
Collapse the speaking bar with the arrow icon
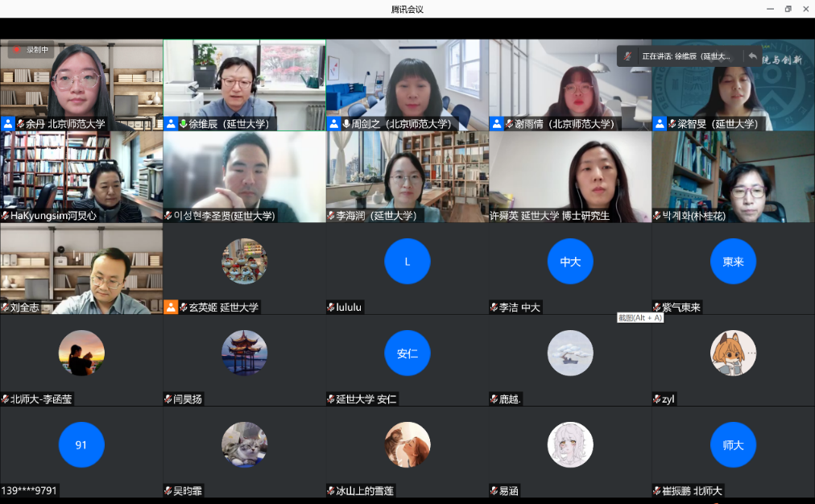[x=752, y=56]
